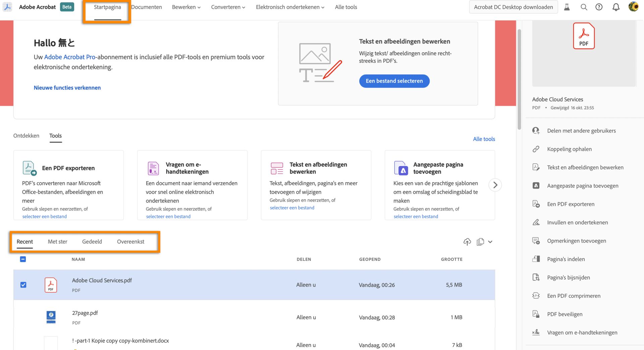Open the search magnifier icon
Viewport: 644px width, 350px height.
coord(584,7)
